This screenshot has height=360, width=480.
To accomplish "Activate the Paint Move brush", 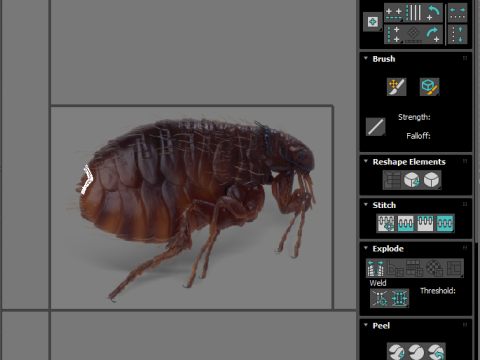I will coord(397,87).
